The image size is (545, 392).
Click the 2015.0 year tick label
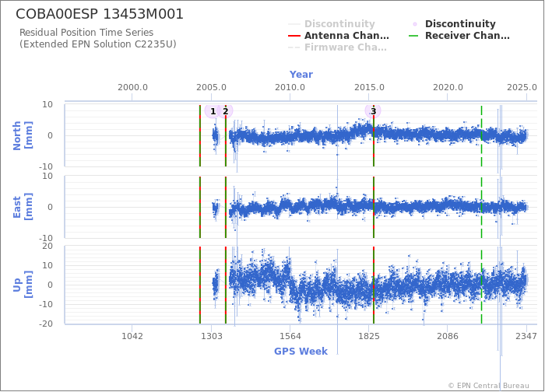pos(369,87)
